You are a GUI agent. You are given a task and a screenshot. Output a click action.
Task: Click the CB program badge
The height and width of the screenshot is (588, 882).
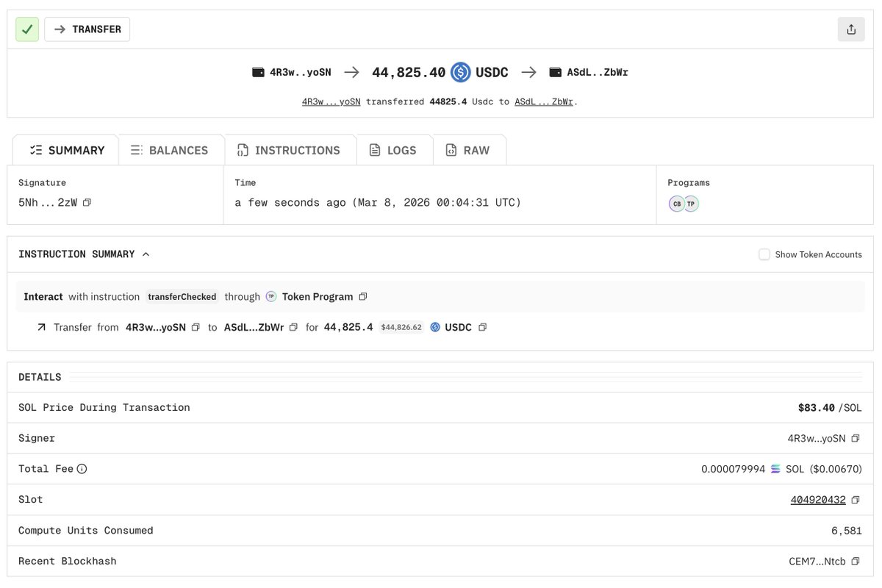677,204
